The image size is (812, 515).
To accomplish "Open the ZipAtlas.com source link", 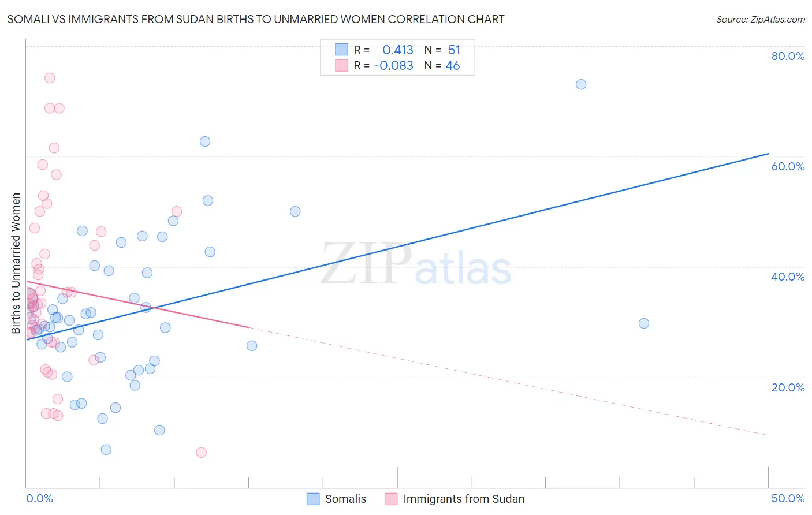I will click(x=761, y=19).
